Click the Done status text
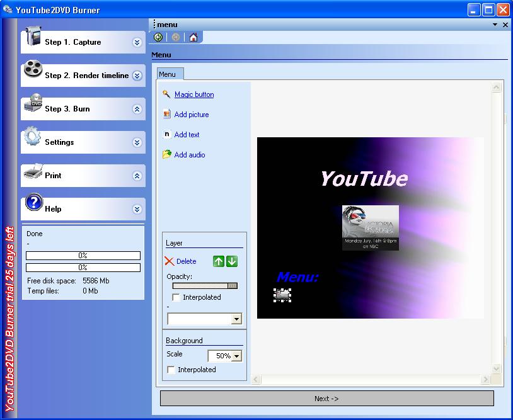 35,234
